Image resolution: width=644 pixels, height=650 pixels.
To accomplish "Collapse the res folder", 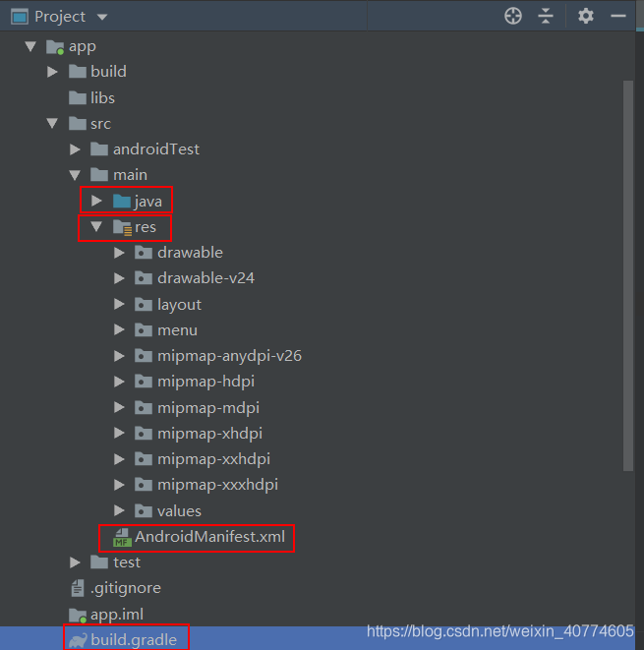I will (x=96, y=227).
